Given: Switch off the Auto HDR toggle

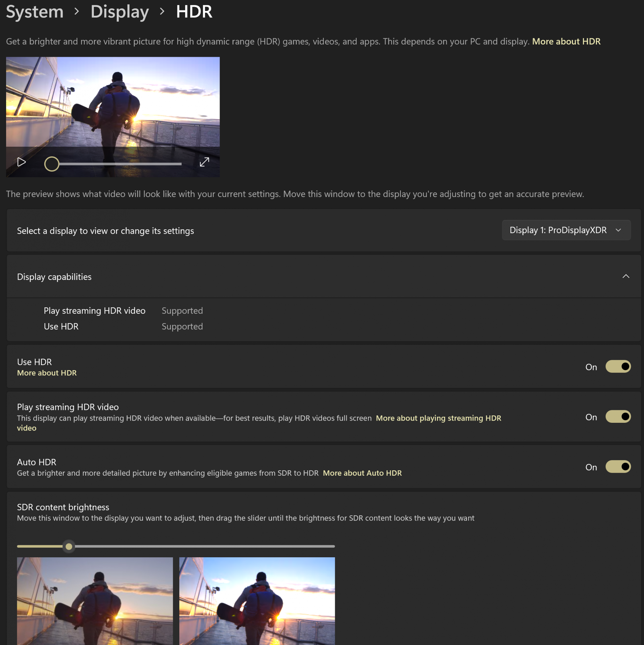Looking at the screenshot, I should (x=618, y=466).
